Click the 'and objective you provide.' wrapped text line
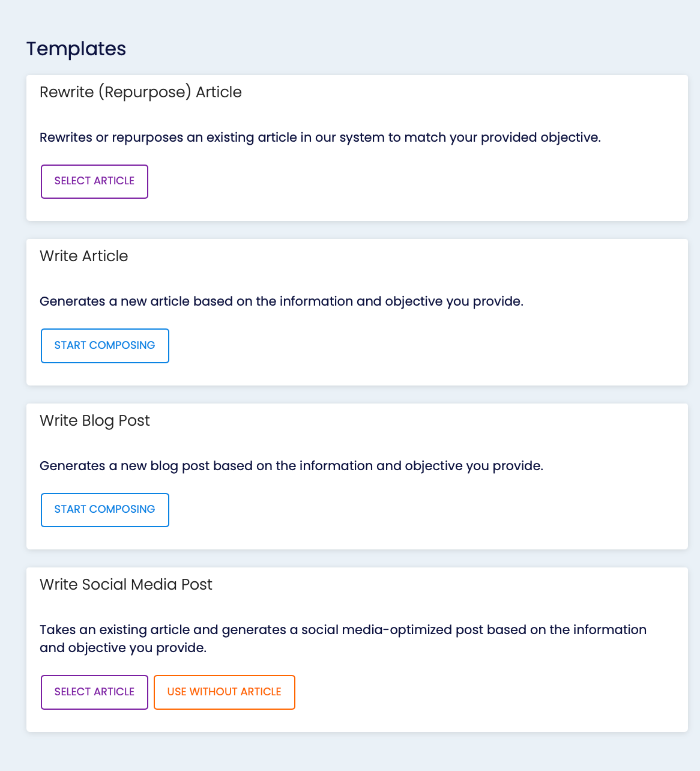The height and width of the screenshot is (771, 700). pos(123,649)
